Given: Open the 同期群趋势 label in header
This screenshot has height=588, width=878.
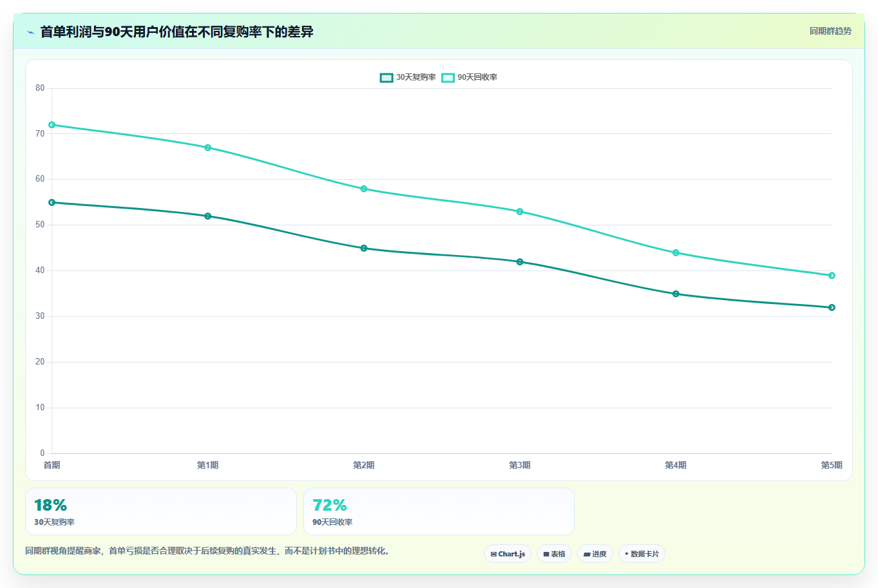Looking at the screenshot, I should 830,31.
